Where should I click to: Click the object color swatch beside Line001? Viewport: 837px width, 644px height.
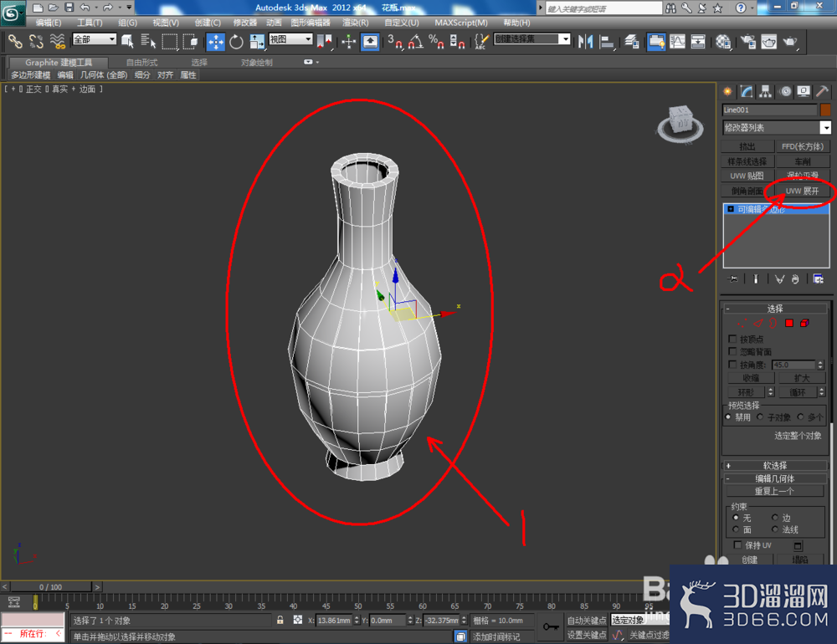pyautogui.click(x=825, y=110)
